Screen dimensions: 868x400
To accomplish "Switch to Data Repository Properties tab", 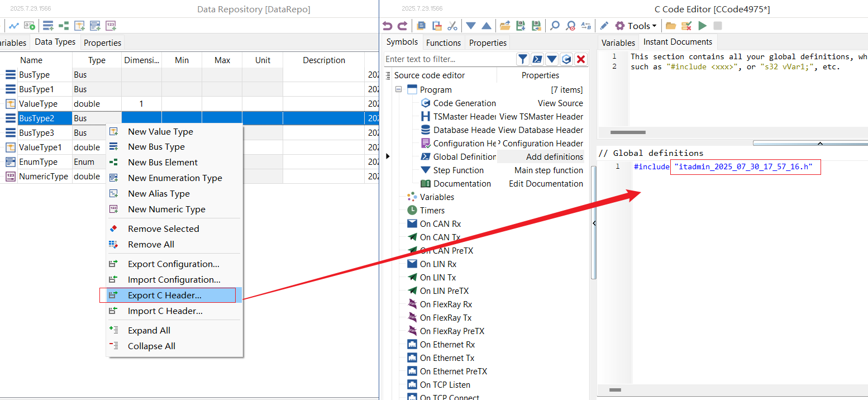I will point(102,42).
